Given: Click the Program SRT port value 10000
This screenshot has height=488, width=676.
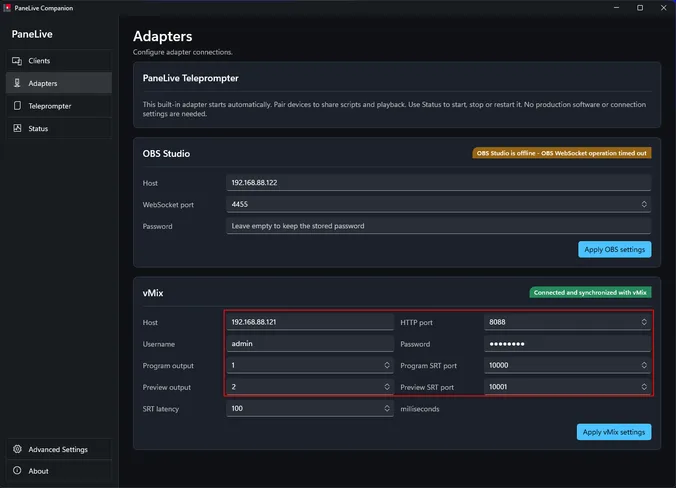Looking at the screenshot, I should [498, 365].
